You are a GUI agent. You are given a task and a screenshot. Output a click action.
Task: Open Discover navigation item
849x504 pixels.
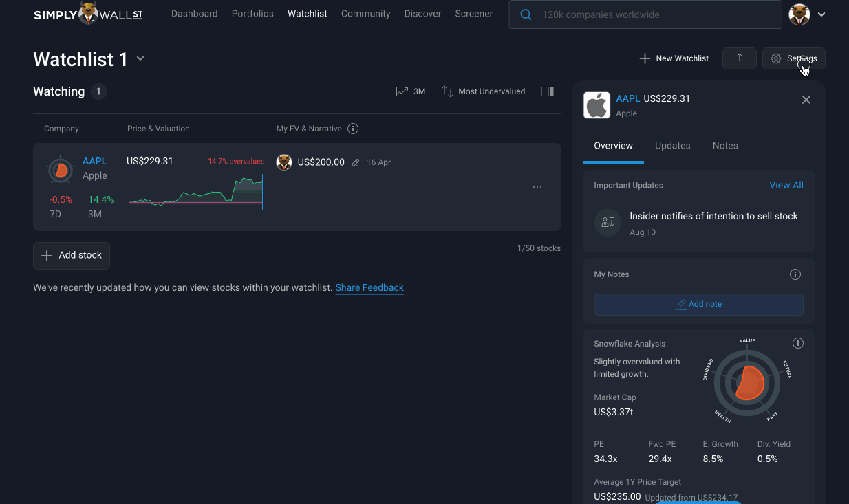coord(422,14)
